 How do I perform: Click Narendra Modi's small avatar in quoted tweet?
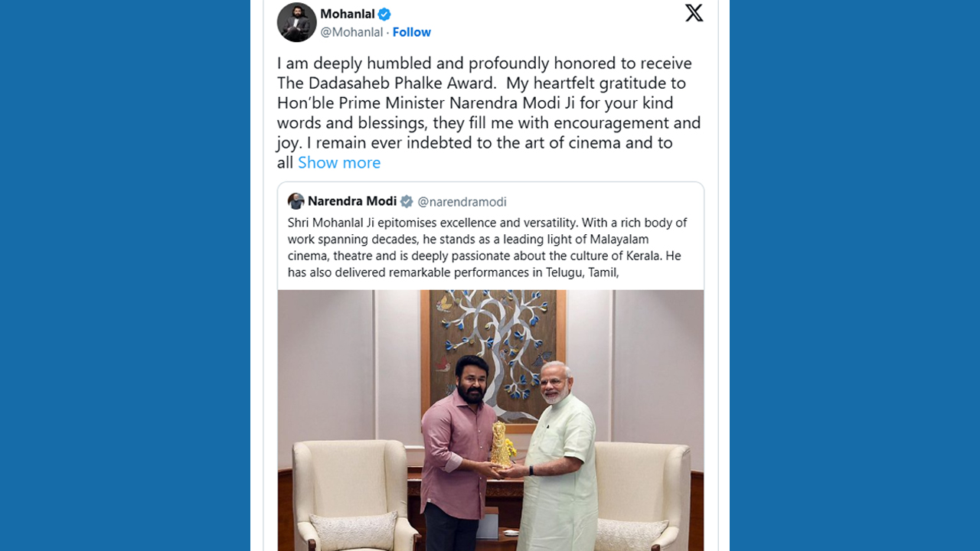[x=296, y=201]
